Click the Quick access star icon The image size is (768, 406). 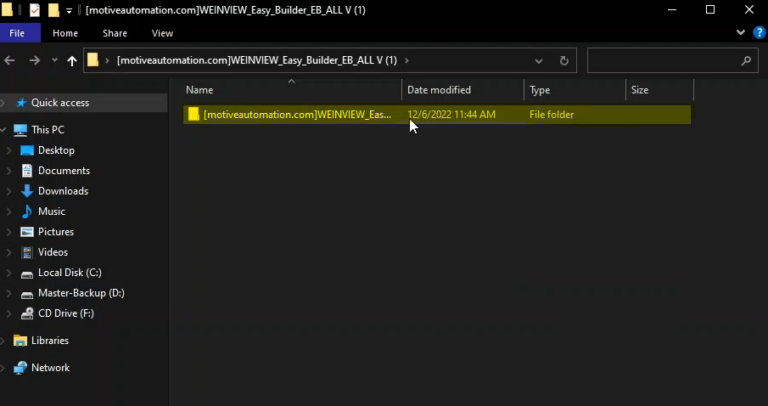(21, 103)
